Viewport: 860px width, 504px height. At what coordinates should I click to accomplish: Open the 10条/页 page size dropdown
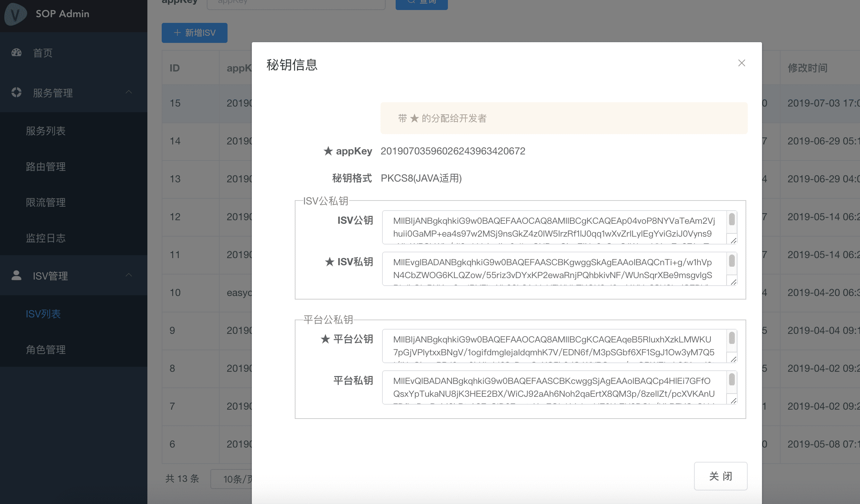233,479
